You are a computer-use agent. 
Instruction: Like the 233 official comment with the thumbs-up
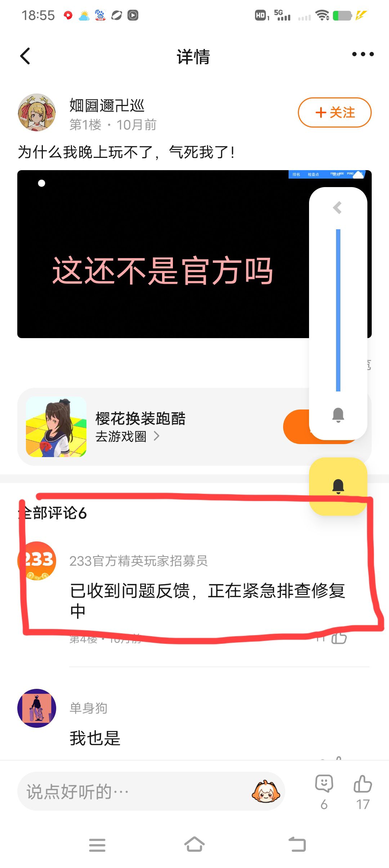pyautogui.click(x=339, y=638)
